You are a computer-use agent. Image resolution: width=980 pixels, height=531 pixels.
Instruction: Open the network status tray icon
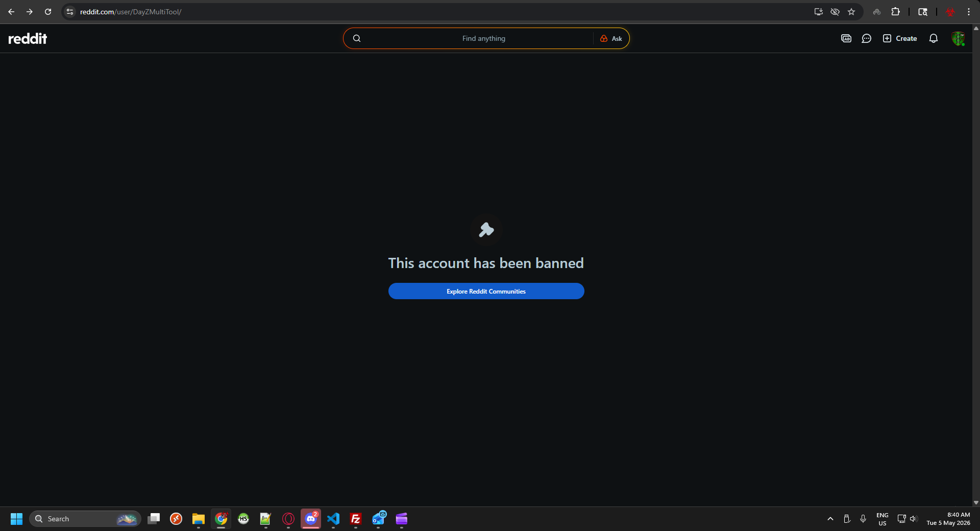901,519
